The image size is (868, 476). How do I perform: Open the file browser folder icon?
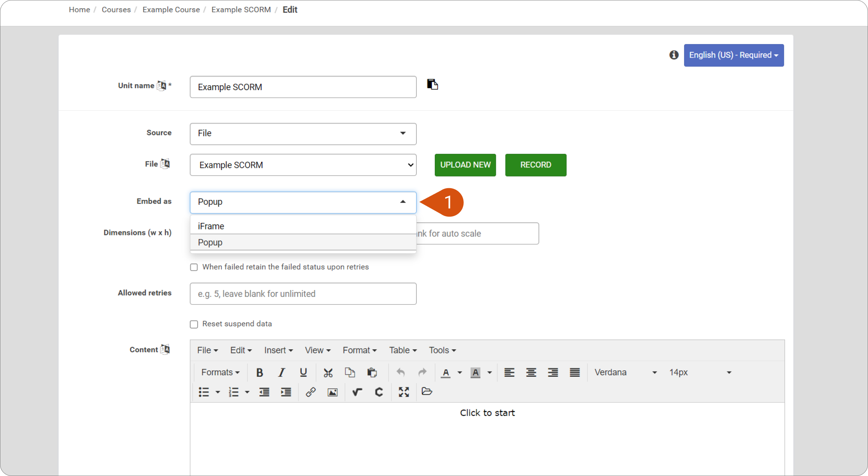(x=427, y=392)
